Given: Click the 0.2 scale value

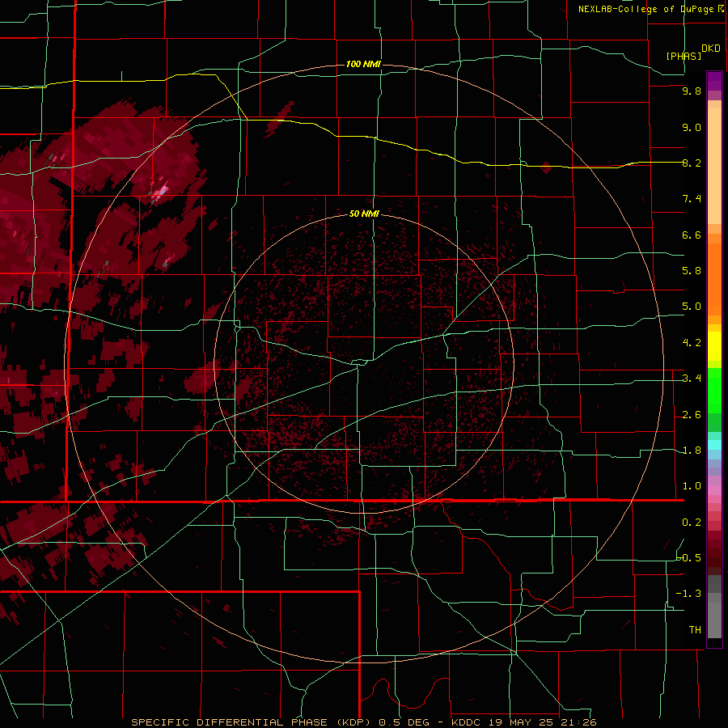Looking at the screenshot, I should point(692,523).
